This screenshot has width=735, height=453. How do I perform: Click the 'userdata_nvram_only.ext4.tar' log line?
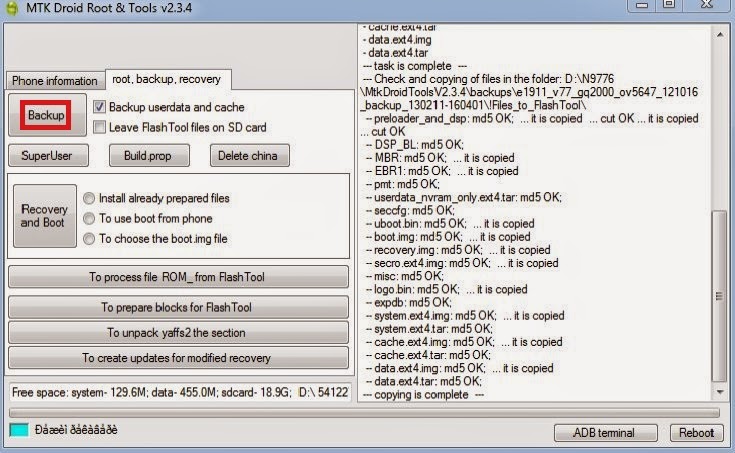coord(464,197)
